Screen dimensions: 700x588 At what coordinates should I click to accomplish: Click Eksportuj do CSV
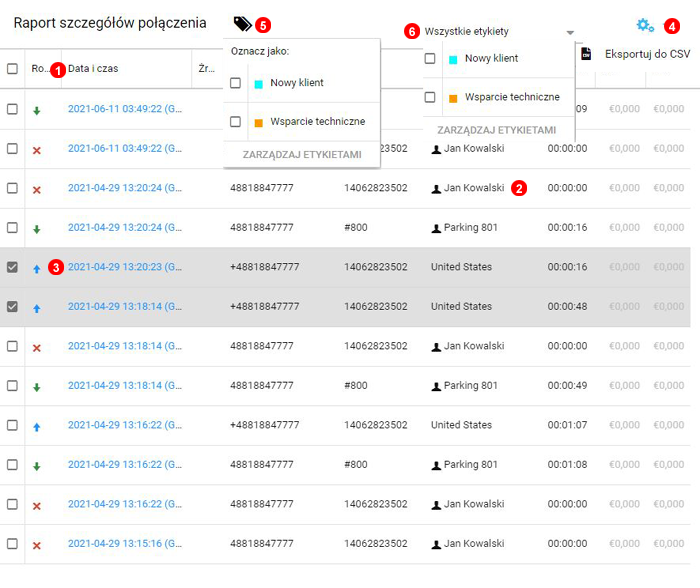(x=647, y=53)
